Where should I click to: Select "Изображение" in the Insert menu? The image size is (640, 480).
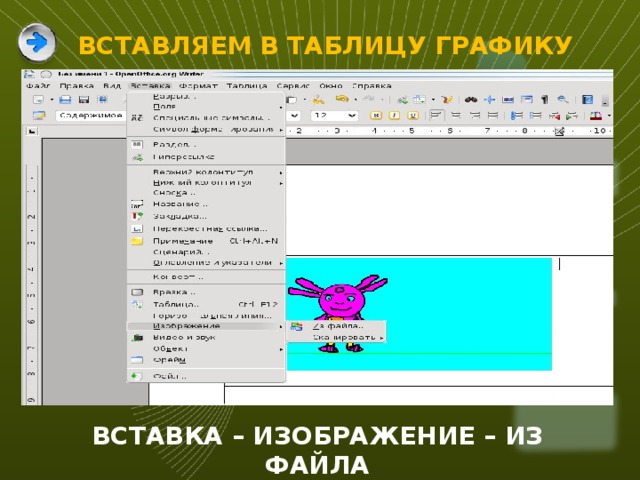206,326
